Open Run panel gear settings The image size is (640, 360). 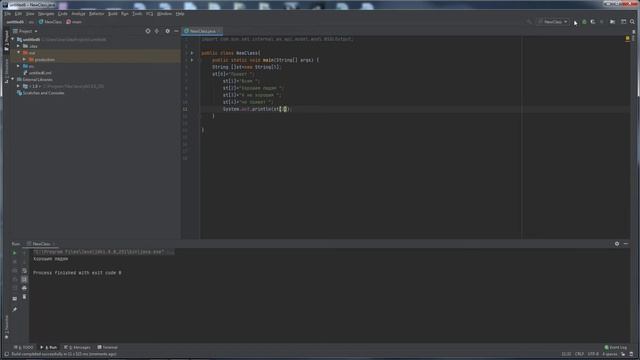pos(617,244)
